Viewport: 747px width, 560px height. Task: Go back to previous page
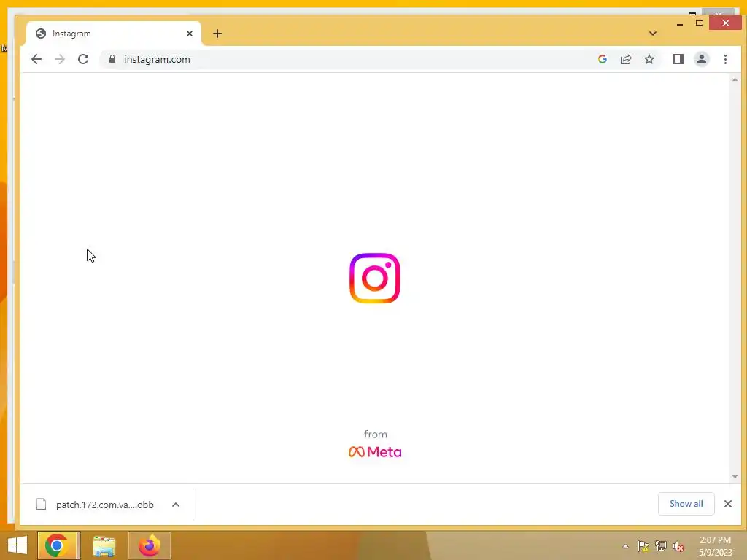[36, 59]
